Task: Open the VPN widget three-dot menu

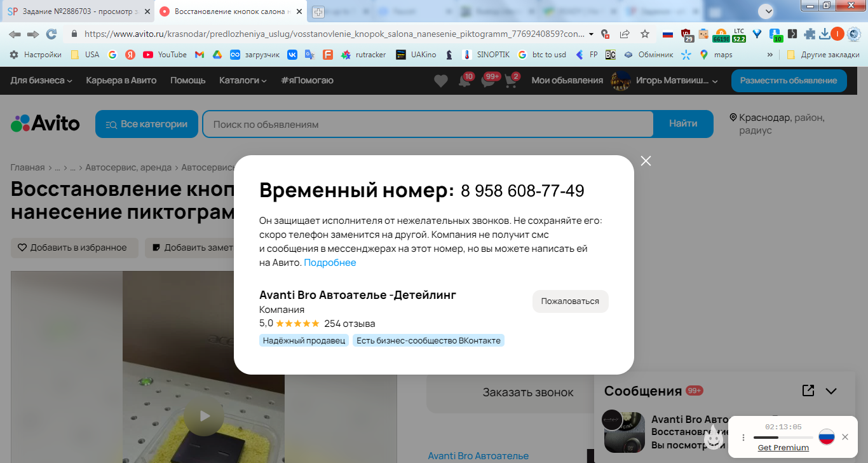Action: pos(743,438)
